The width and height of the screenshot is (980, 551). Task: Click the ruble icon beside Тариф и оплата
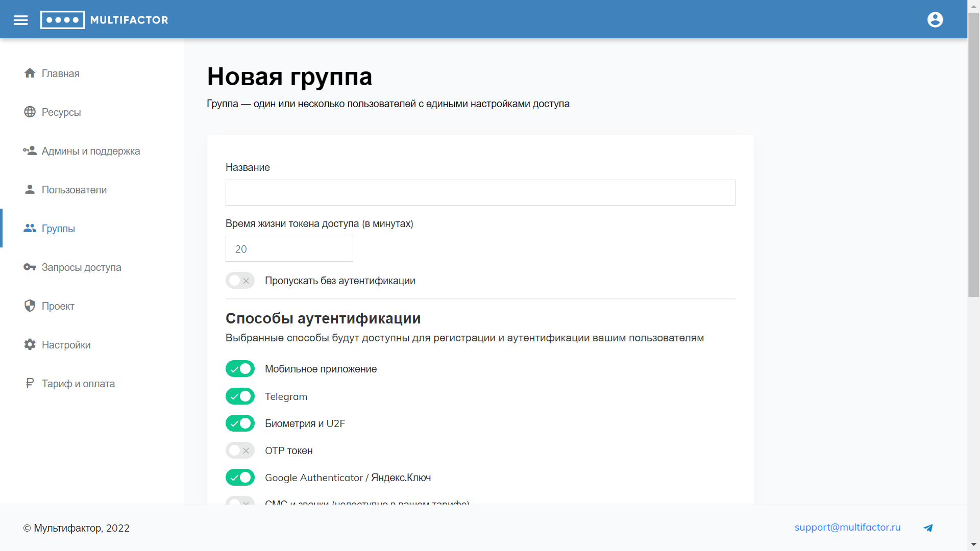point(30,384)
